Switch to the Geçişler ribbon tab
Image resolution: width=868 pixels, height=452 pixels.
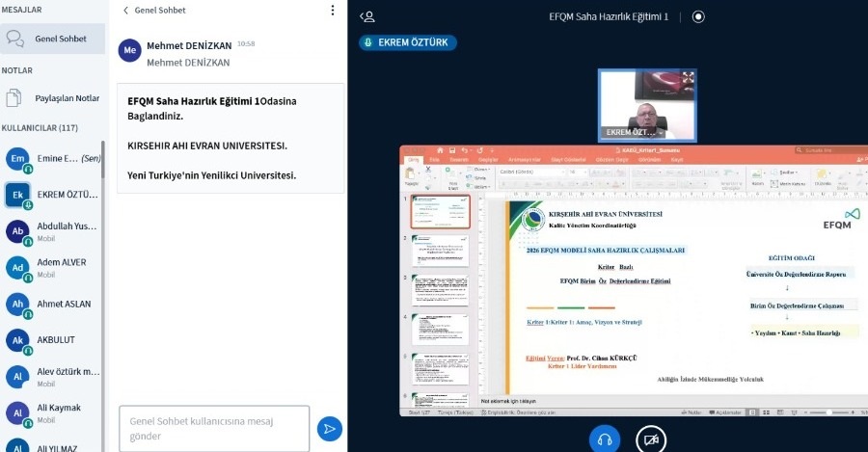(x=488, y=160)
